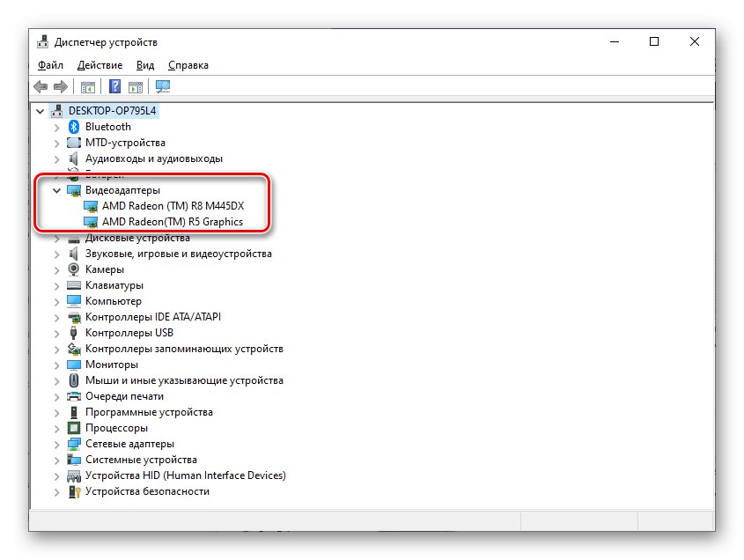Click the Back arrow toolbar icon
The width and height of the screenshot is (744, 560).
[41, 87]
